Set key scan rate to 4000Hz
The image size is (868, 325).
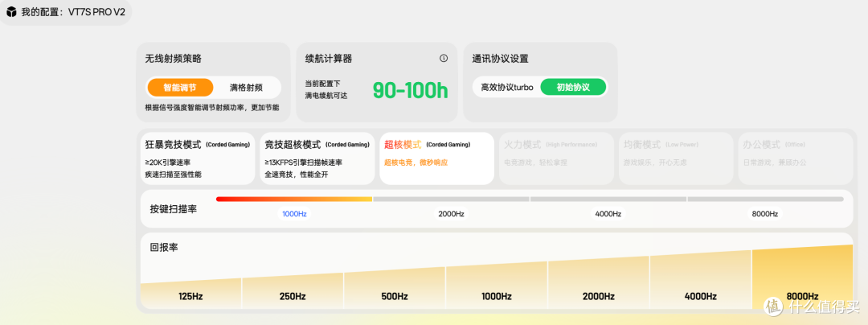point(608,214)
